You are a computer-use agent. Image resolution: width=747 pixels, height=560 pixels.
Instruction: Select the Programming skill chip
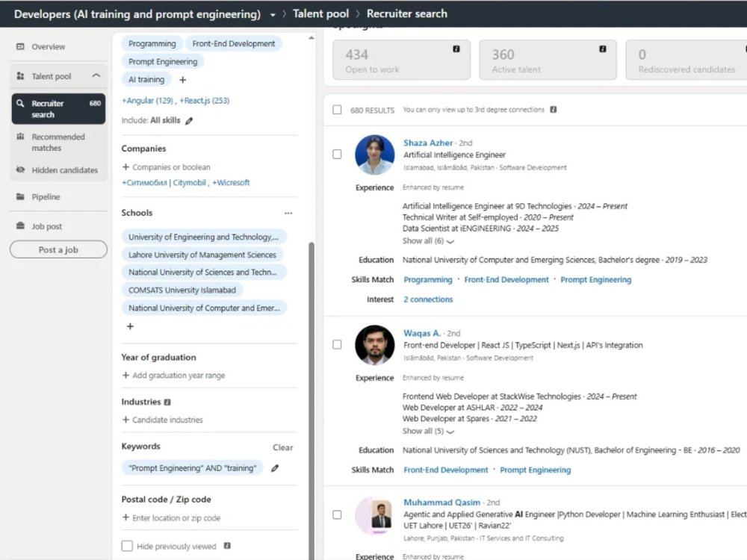point(152,43)
